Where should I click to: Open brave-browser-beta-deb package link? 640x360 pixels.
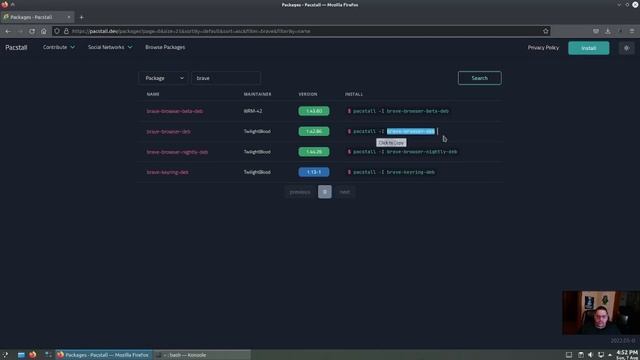pyautogui.click(x=175, y=111)
